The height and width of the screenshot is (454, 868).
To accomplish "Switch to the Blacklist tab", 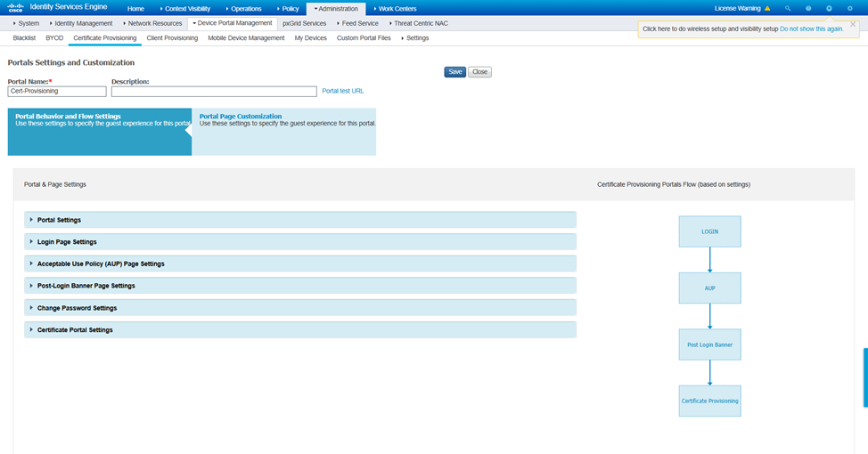I will tap(24, 38).
